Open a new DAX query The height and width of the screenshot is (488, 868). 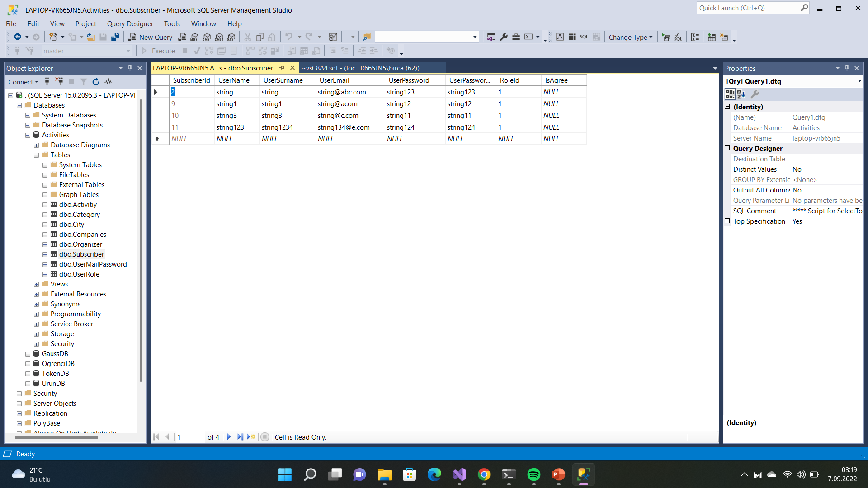tap(231, 37)
